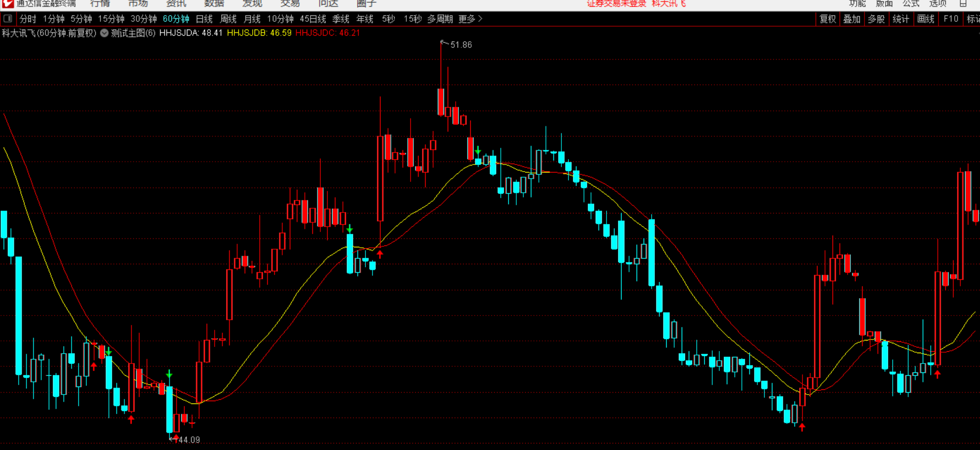Select the active 60分钟 period tab
The height and width of the screenshot is (450, 980).
(x=176, y=19)
